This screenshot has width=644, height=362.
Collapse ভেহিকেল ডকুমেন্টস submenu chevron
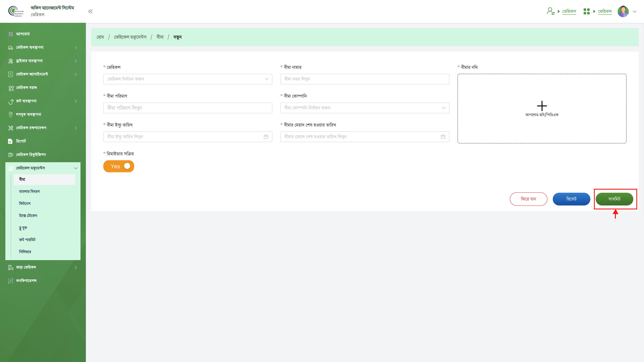(76, 168)
